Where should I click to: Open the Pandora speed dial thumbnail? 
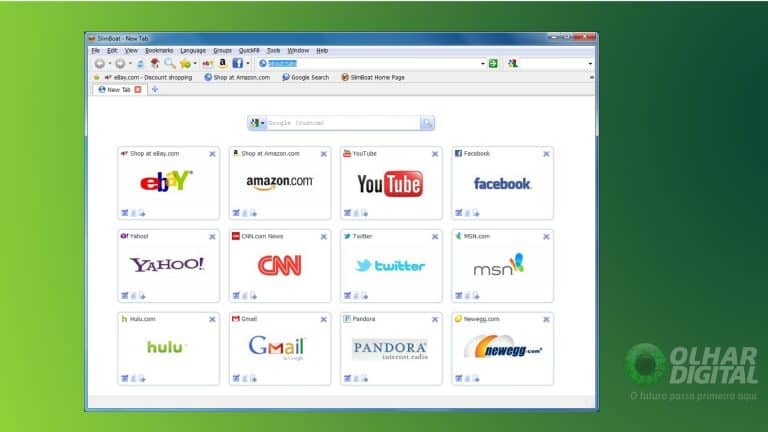click(390, 348)
